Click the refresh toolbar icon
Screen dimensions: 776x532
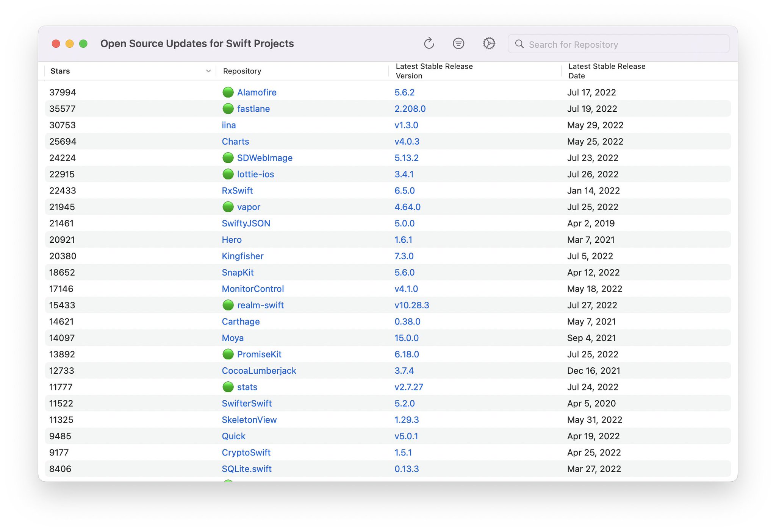[x=429, y=44]
